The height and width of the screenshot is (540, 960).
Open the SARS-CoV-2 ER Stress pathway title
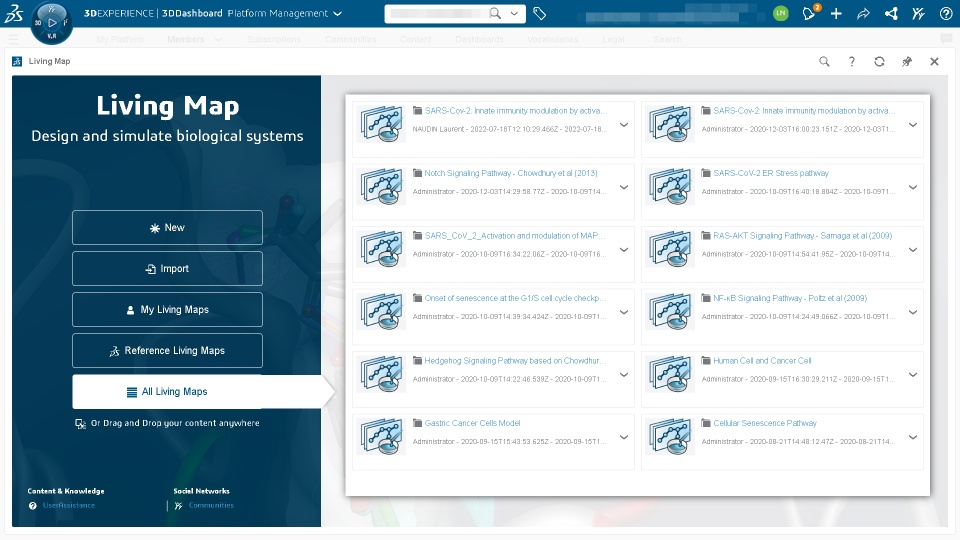point(771,173)
